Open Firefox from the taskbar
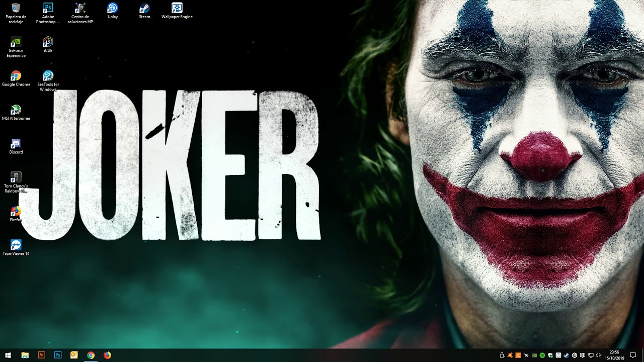Viewport: 644px width, 362px height. (107, 355)
